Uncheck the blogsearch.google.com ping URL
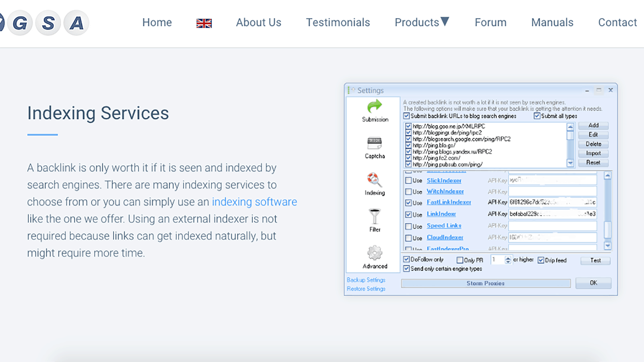This screenshot has height=362, width=644. click(408, 139)
